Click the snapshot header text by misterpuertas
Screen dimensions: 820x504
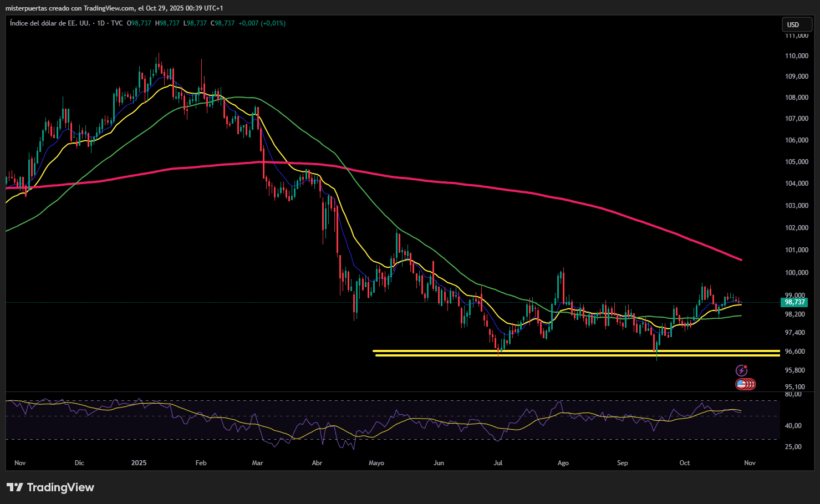click(x=114, y=8)
